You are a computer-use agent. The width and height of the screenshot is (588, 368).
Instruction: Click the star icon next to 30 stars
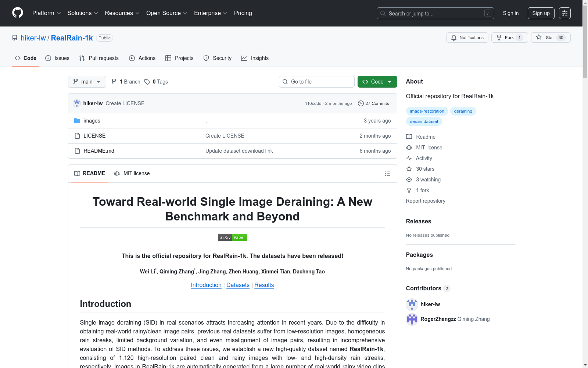pos(409,169)
